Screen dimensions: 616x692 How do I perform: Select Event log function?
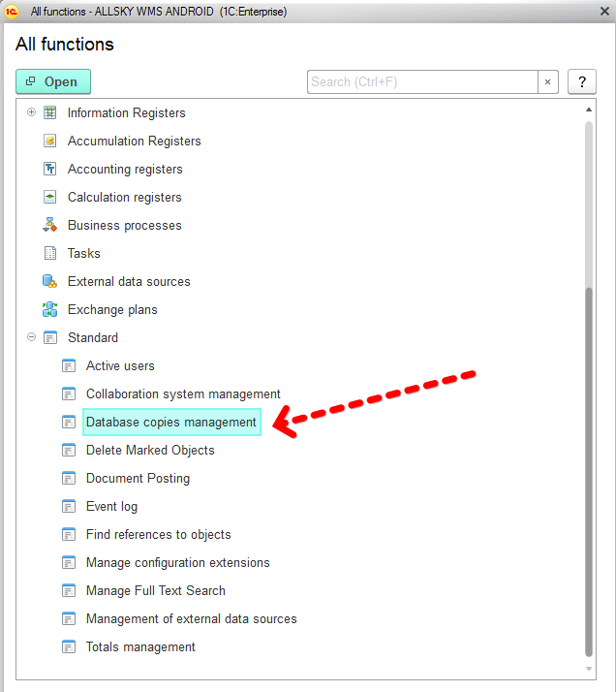click(112, 506)
